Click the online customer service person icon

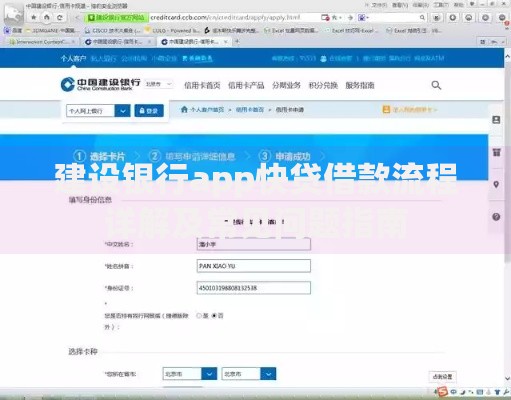pos(323,59)
